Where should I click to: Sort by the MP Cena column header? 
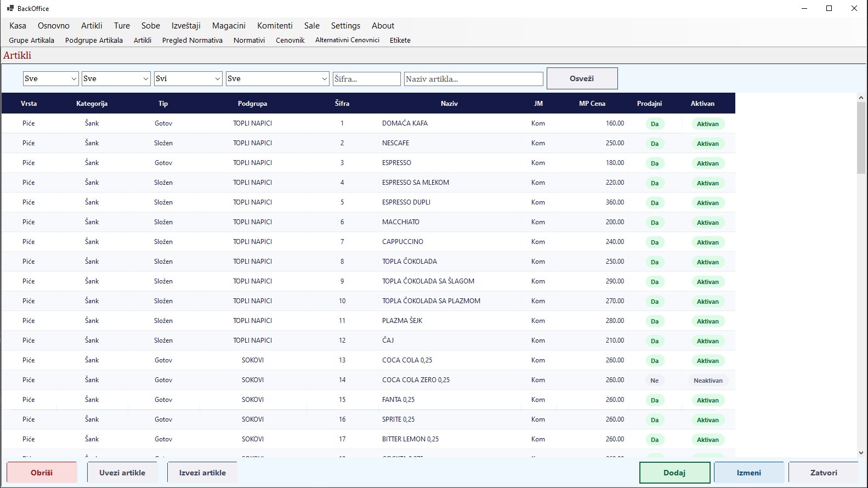coord(592,103)
